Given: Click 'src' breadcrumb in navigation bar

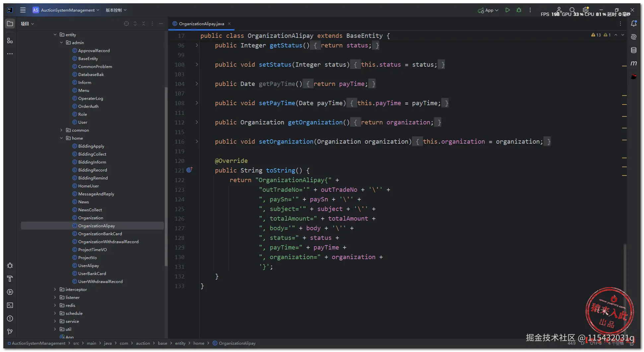Looking at the screenshot, I should 76,343.
